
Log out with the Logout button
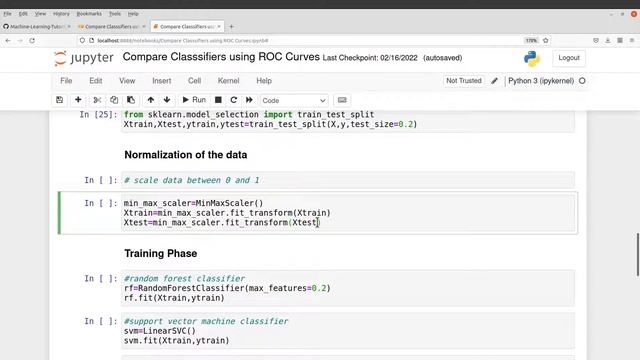click(x=569, y=58)
